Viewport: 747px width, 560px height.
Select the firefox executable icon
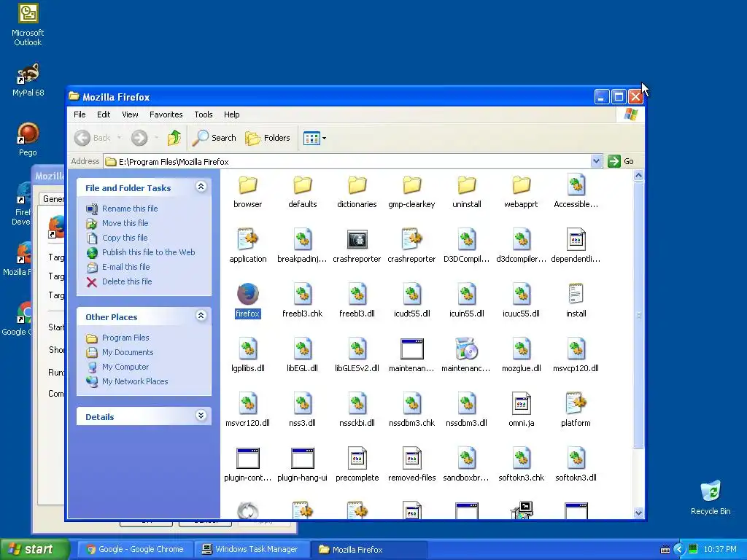pos(248,295)
